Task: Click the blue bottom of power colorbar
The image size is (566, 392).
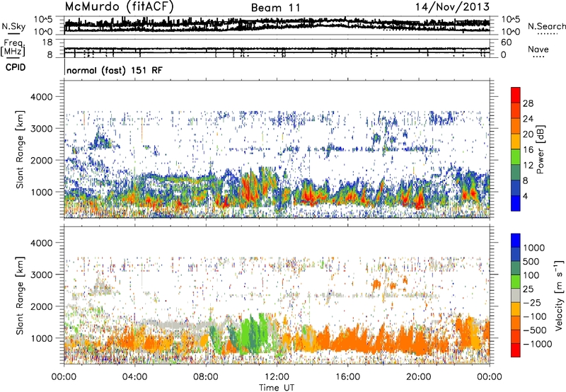Action: (516, 203)
